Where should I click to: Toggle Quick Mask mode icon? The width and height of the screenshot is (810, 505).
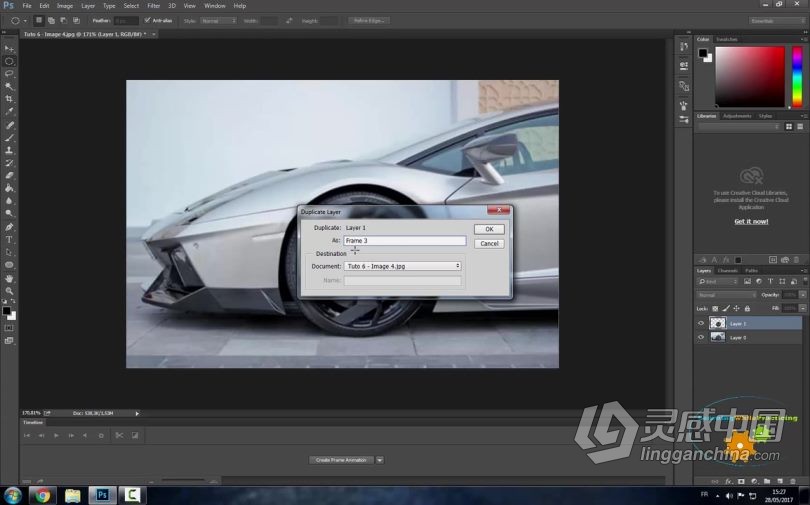(x=9, y=328)
